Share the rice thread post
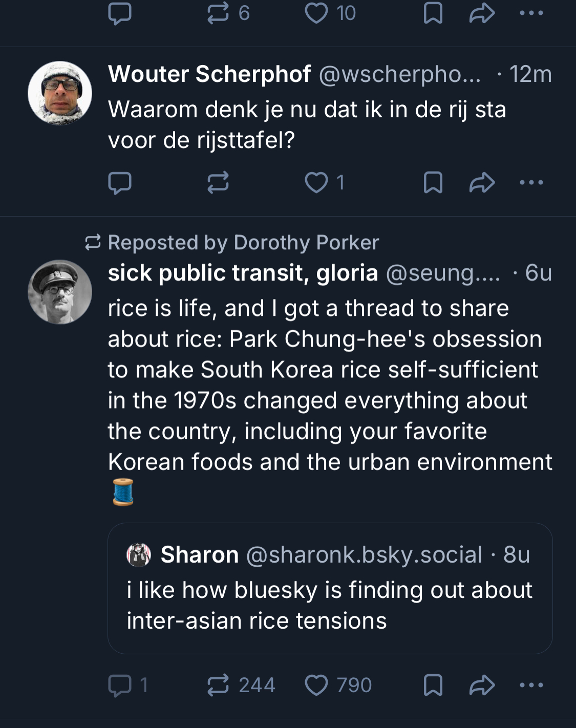This screenshot has width=576, height=728. point(482,686)
